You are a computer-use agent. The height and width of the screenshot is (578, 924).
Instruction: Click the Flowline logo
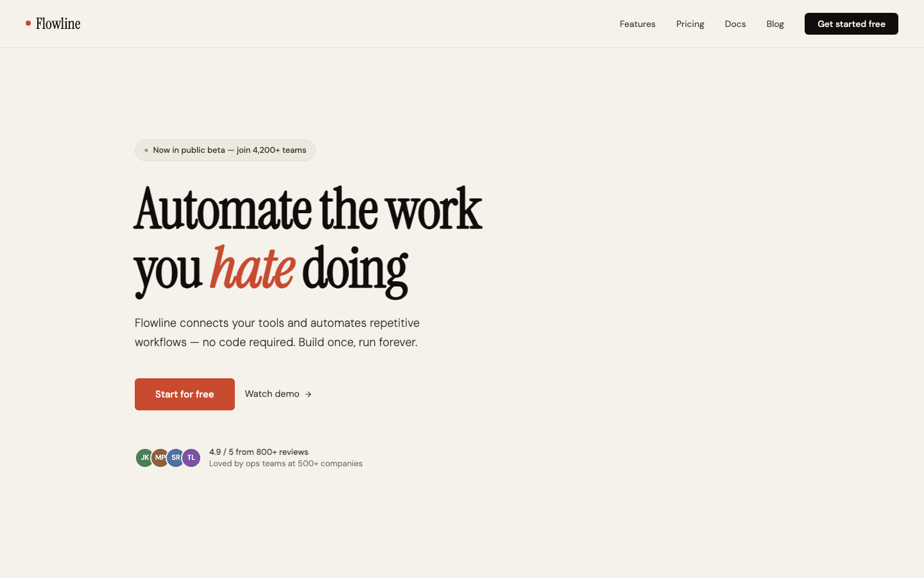[53, 24]
